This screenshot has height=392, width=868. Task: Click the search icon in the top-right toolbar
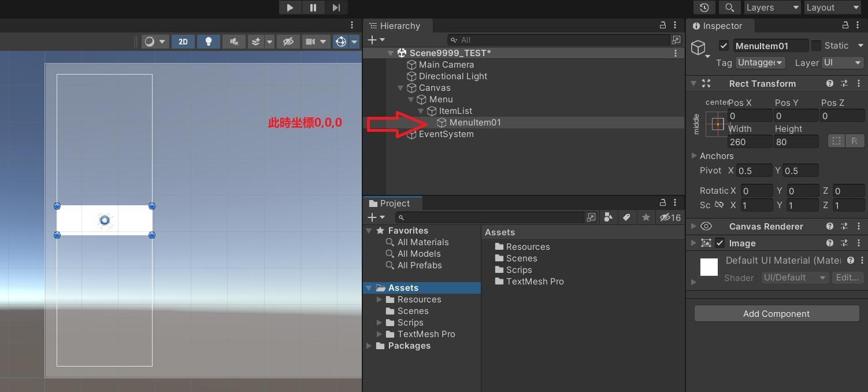tap(729, 8)
